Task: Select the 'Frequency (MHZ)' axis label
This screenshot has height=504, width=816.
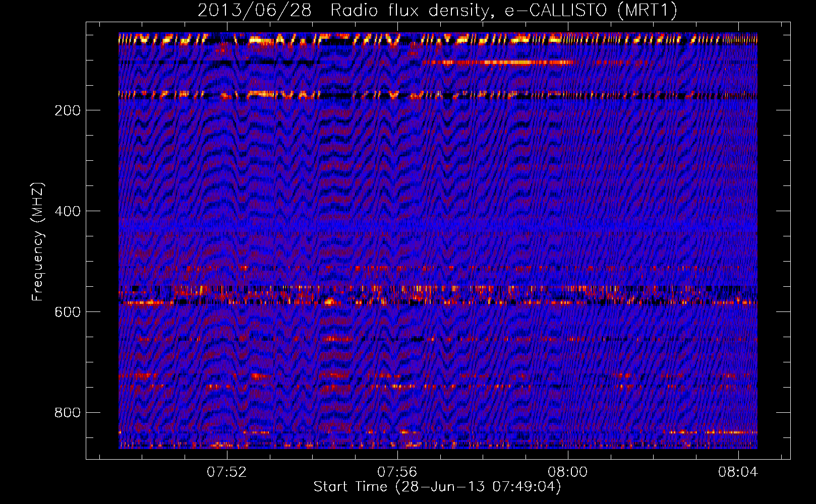Action: point(38,242)
